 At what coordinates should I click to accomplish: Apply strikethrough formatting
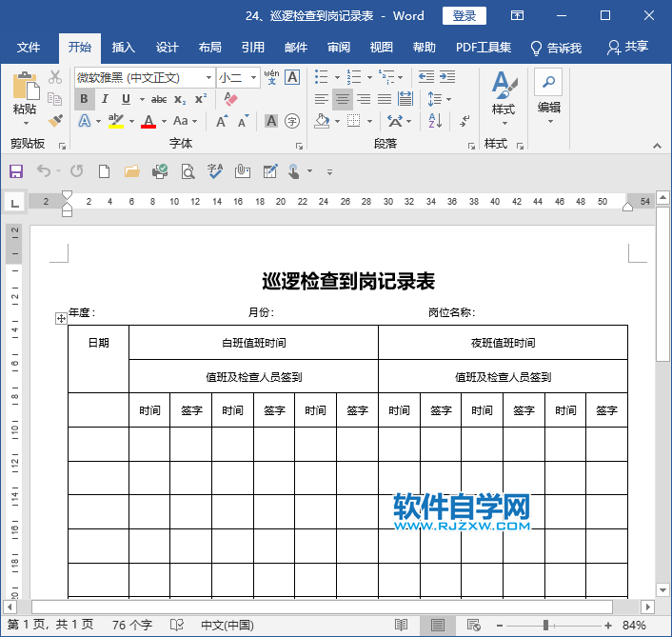click(159, 99)
